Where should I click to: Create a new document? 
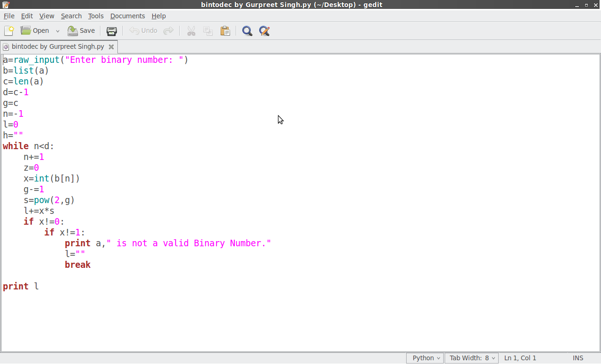(x=8, y=30)
